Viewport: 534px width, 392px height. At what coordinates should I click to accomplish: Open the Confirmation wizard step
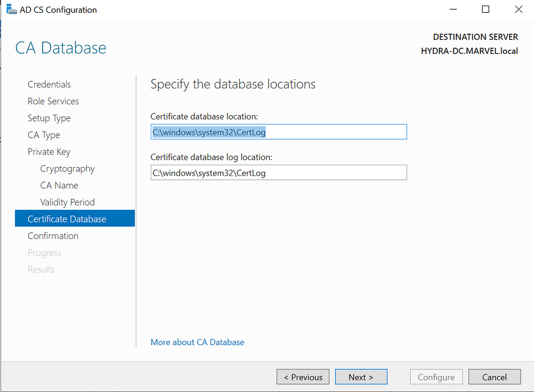(x=53, y=235)
